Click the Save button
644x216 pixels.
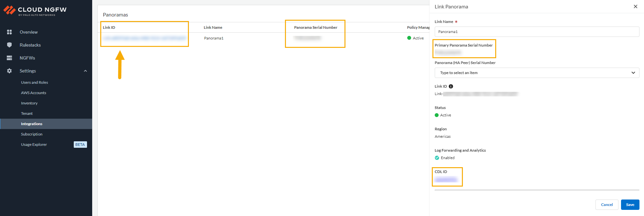coord(630,205)
